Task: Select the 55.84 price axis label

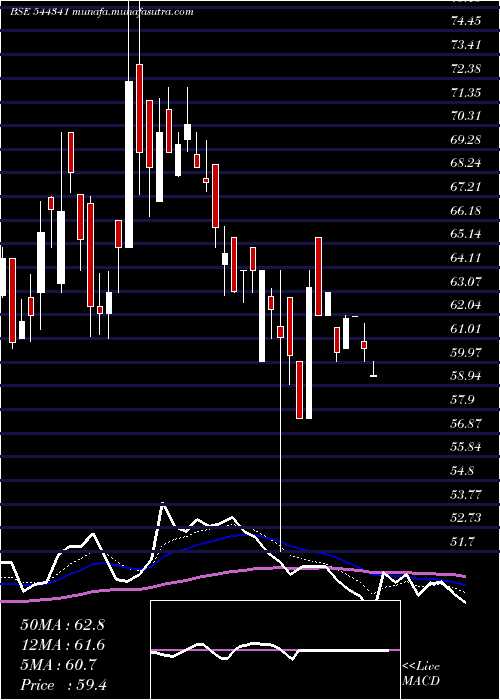Action: (466, 446)
